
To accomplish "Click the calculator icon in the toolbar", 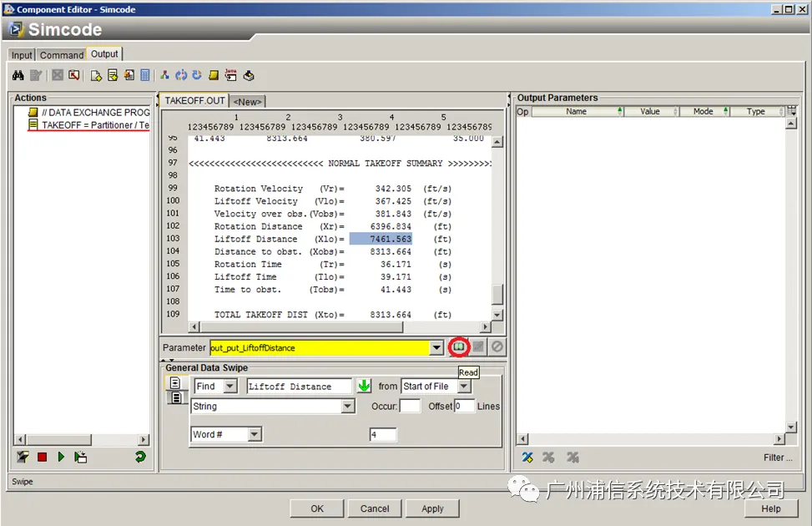I will pos(145,76).
